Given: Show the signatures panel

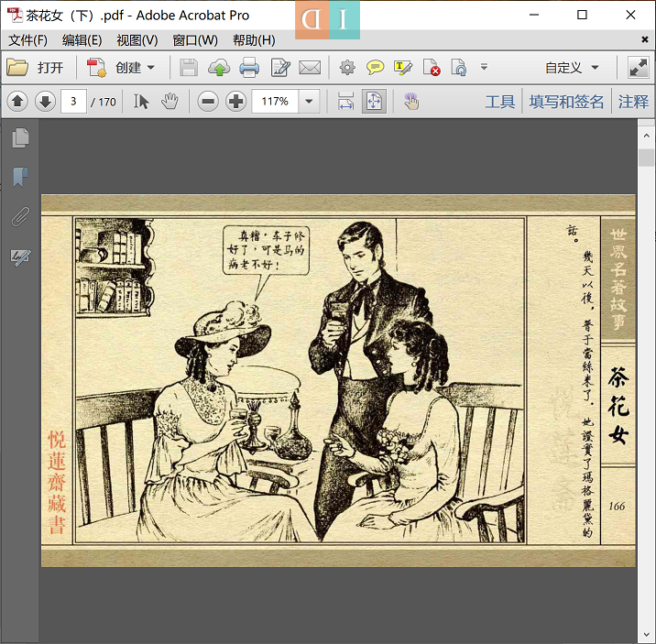Looking at the screenshot, I should [x=20, y=257].
